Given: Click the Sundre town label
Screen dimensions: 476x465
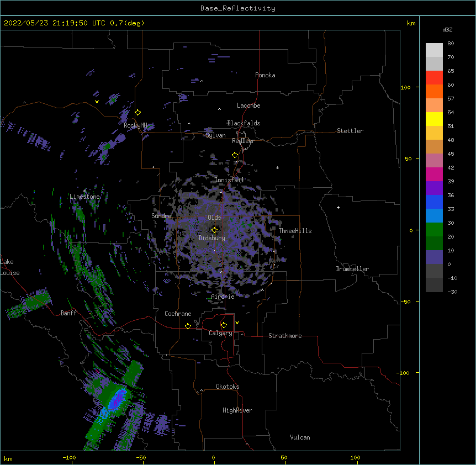Looking at the screenshot, I should (x=161, y=216).
